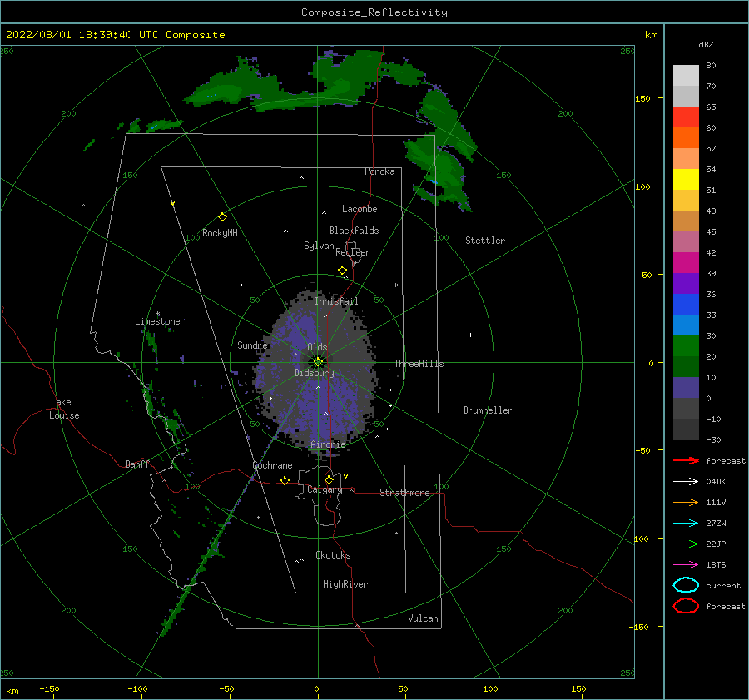The image size is (749, 700).
Task: Click yellow diamond marker under Cochrane
Action: 285,481
